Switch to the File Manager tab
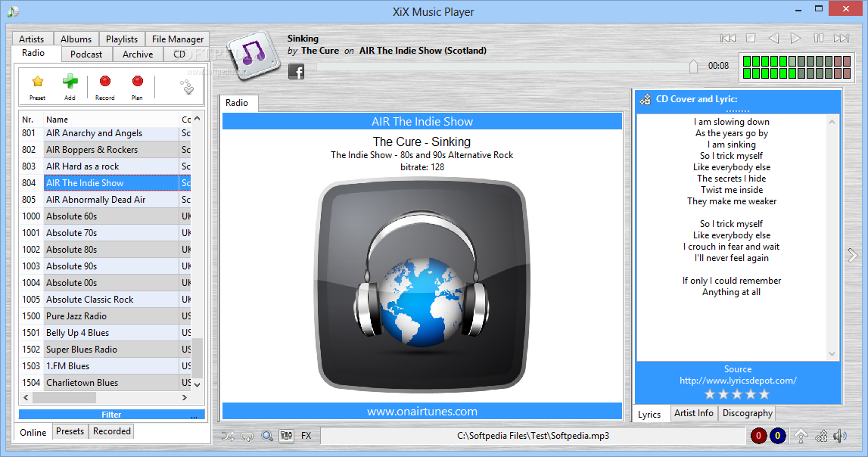The width and height of the screenshot is (868, 457). pos(178,39)
